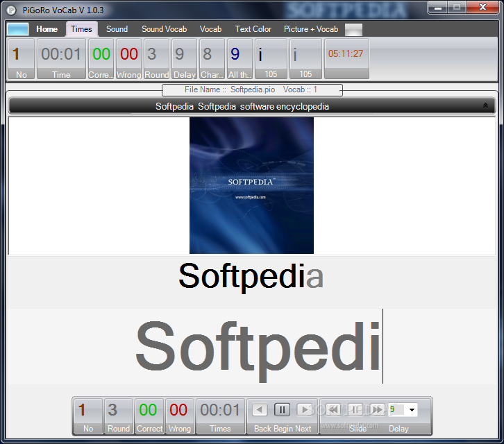504x444 pixels.
Task: Click the Round value in the top ribbon
Action: [156, 59]
